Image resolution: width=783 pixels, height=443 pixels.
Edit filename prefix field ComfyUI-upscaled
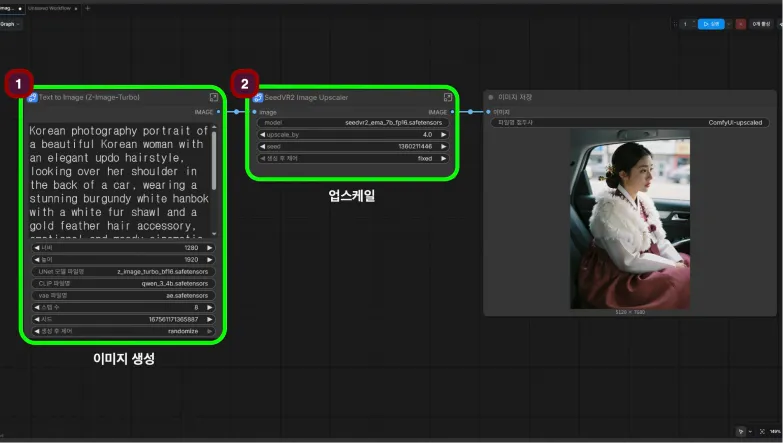coord(630,122)
